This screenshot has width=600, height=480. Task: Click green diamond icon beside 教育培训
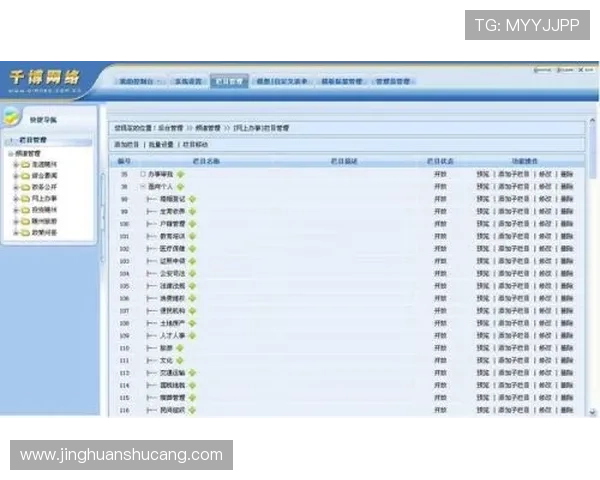(192, 236)
